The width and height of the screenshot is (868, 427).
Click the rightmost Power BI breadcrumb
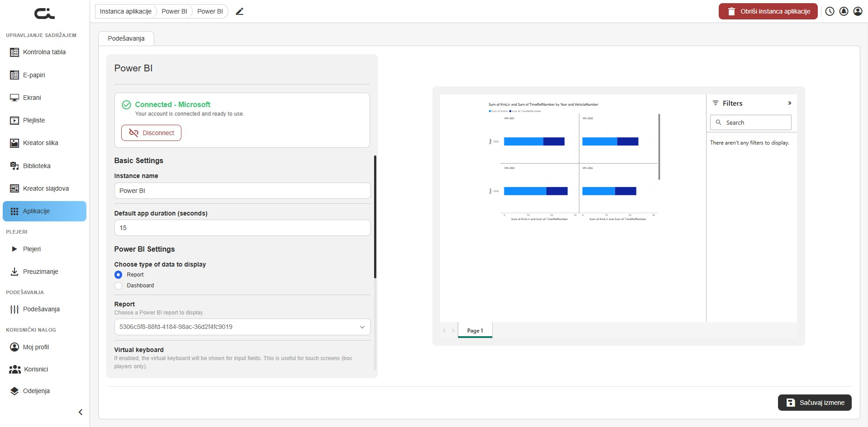pos(210,11)
